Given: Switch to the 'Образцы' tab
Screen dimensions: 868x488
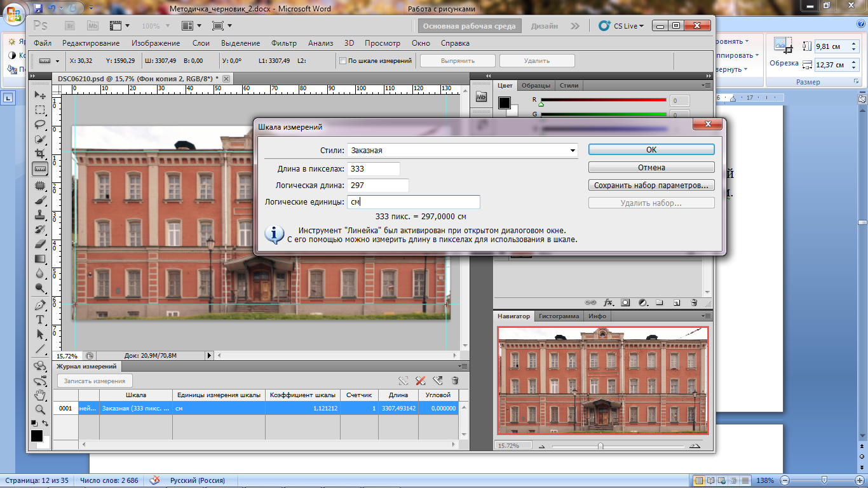Looking at the screenshot, I should pyautogui.click(x=536, y=85).
